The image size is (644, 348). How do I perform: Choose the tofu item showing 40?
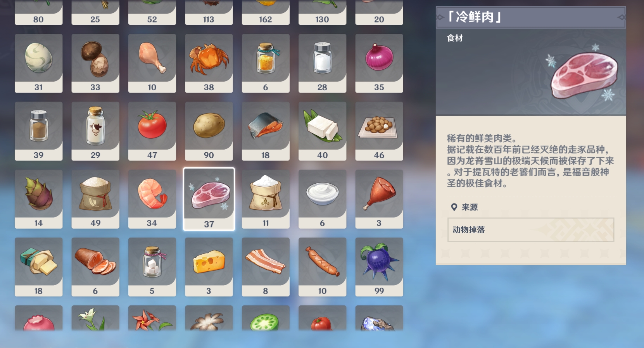pyautogui.click(x=322, y=131)
